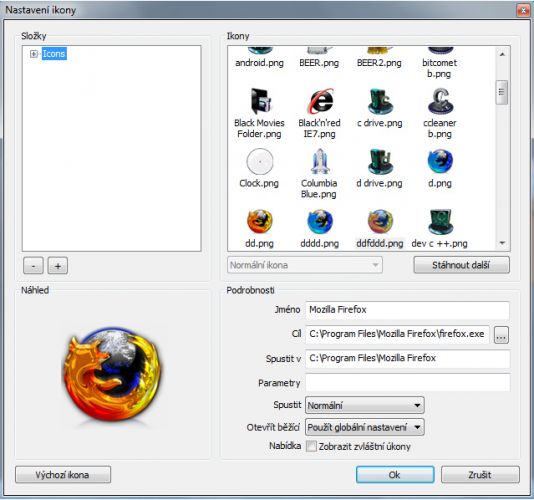Open the Spustit Normální dropdown
The image size is (534, 500).
365,405
